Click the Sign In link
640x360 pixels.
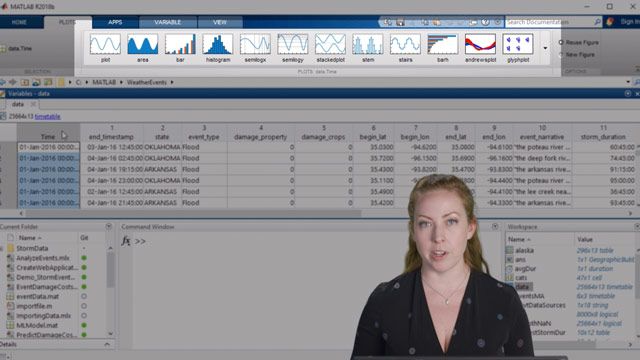pyautogui.click(x=630, y=22)
